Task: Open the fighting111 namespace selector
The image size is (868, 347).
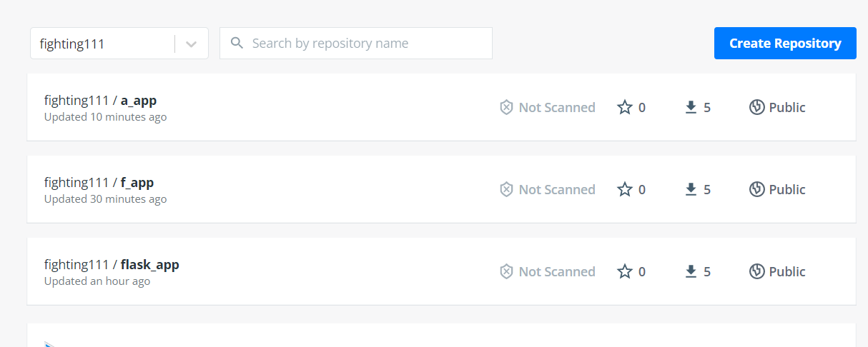Action: [x=102, y=44]
